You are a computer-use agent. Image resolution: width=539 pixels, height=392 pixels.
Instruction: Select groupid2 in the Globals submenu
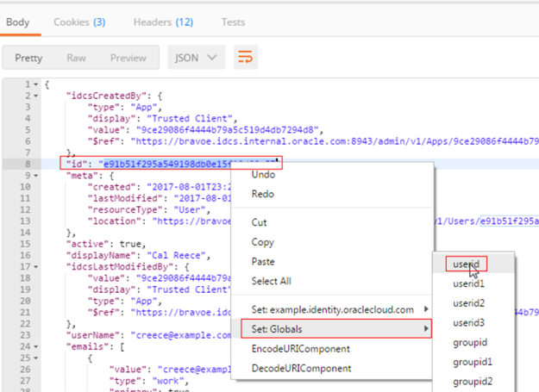(x=473, y=382)
